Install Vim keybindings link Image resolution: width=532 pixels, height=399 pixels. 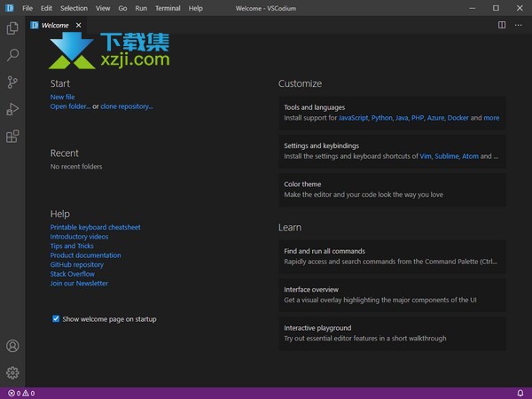[x=426, y=156]
